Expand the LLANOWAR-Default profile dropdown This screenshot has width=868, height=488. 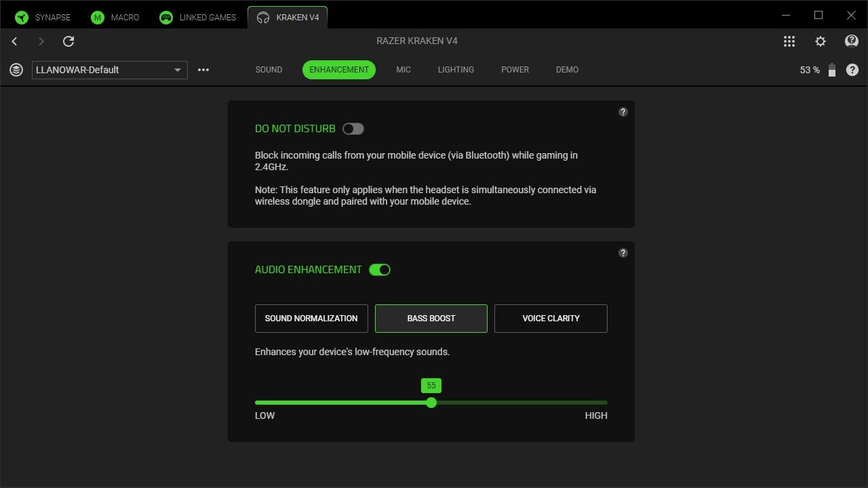coord(110,70)
